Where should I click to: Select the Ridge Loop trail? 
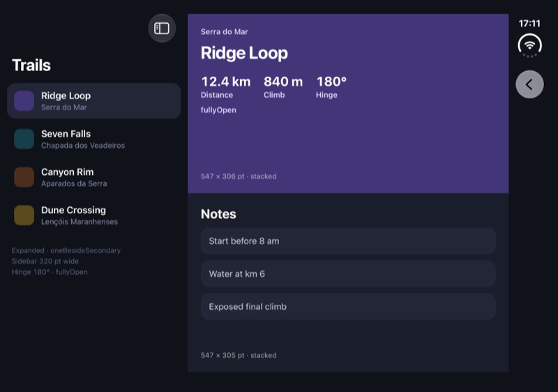93,101
